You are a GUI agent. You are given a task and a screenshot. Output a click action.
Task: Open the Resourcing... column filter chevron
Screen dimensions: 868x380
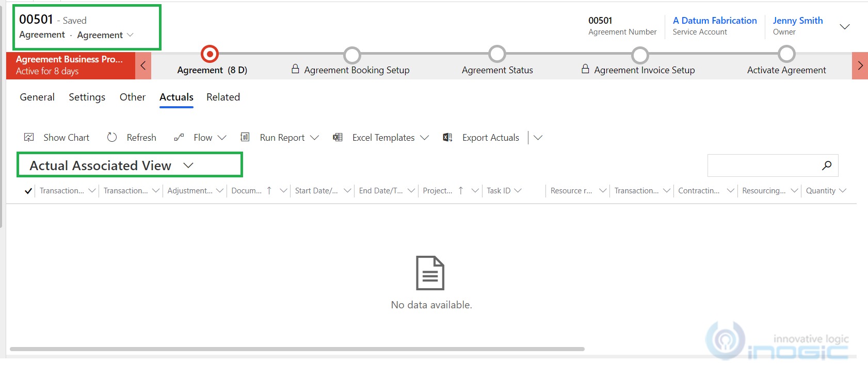pyautogui.click(x=794, y=191)
